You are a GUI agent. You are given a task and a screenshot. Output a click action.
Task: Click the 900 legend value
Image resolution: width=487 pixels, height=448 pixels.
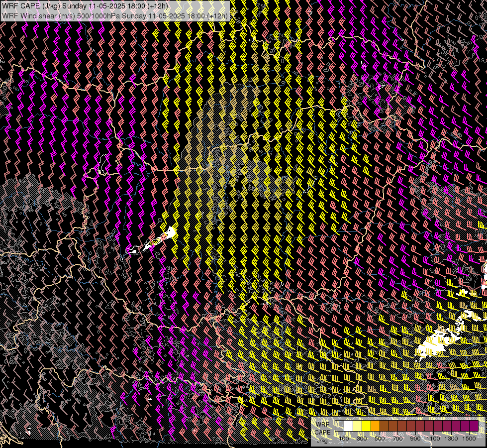pos(415,439)
